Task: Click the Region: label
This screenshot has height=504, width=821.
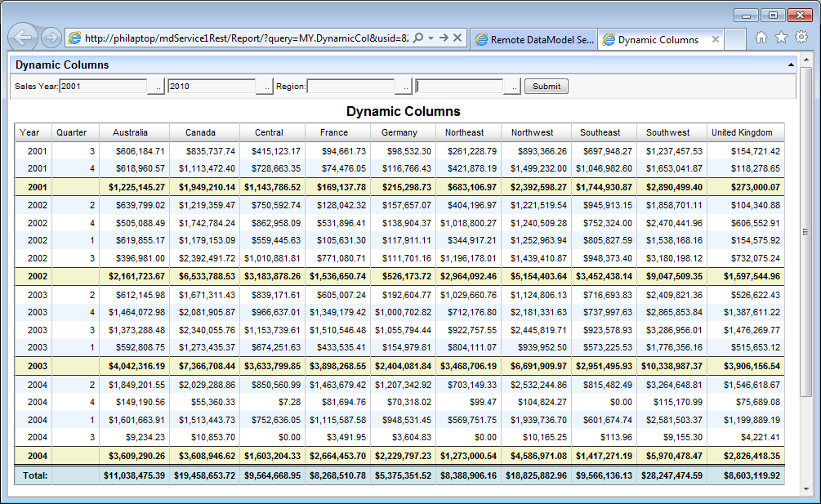Action: click(291, 87)
